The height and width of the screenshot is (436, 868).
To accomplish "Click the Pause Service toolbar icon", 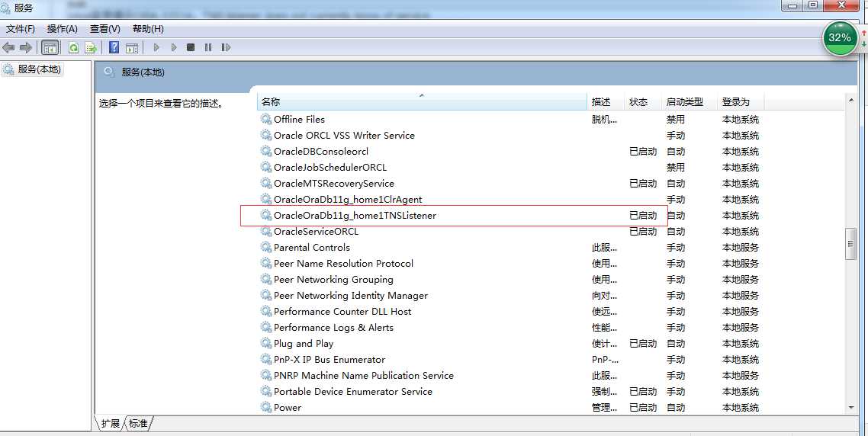I will click(208, 47).
